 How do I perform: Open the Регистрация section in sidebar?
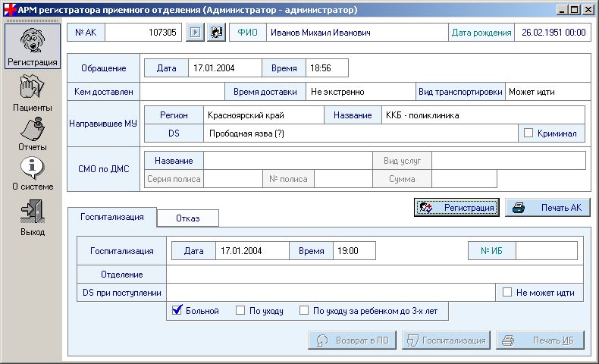click(31, 45)
